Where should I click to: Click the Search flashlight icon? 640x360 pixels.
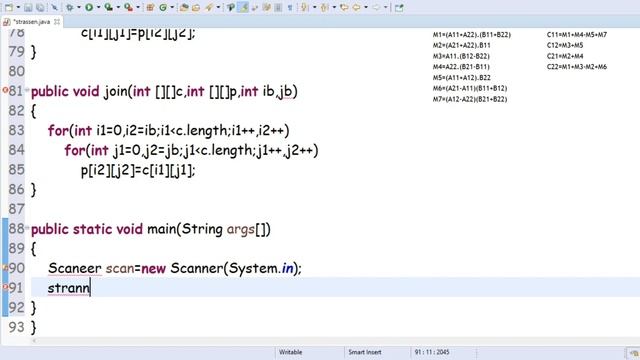[x=209, y=7]
